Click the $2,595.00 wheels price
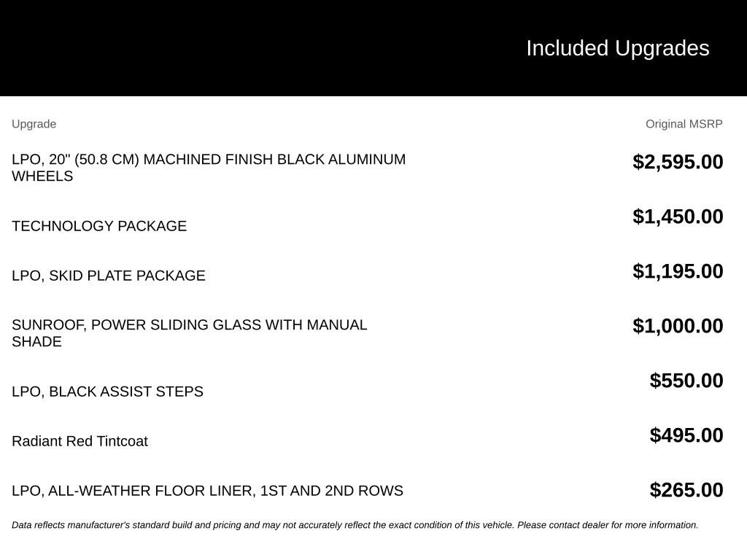The height and width of the screenshot is (560, 747). (678, 162)
